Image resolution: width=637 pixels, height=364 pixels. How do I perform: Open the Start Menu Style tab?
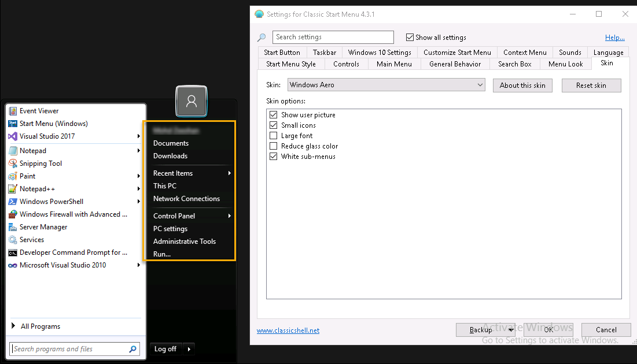pyautogui.click(x=291, y=64)
